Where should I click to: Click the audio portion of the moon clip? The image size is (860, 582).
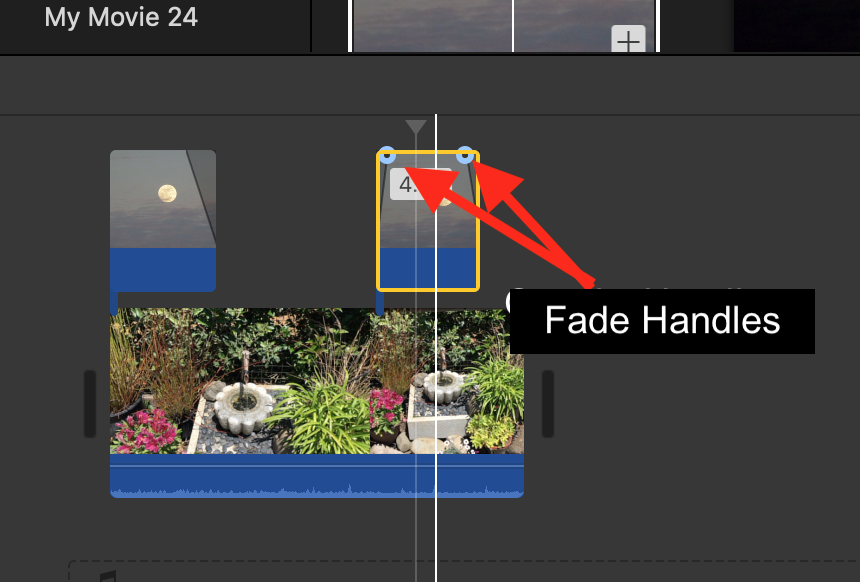click(163, 270)
